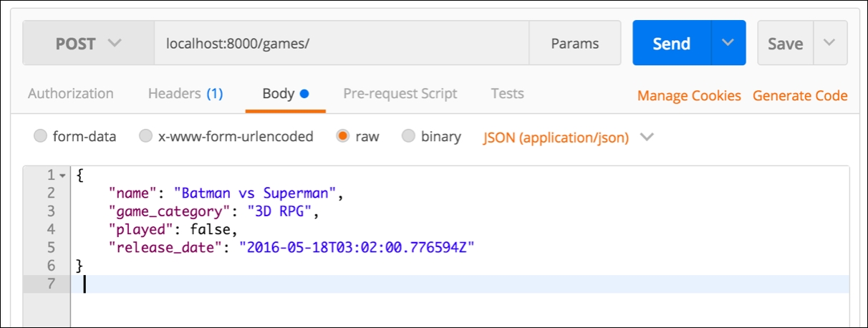Open the Tests tab
The width and height of the screenshot is (868, 328).
(507, 94)
